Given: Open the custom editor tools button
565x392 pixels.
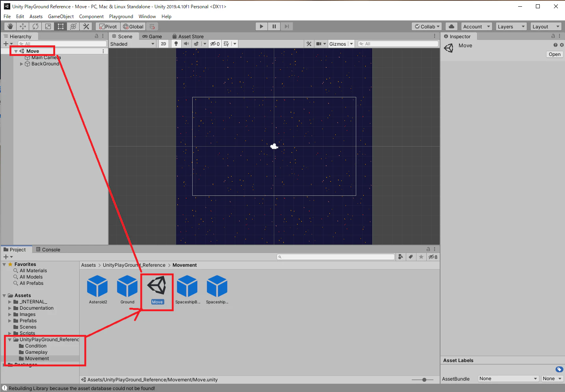Looking at the screenshot, I should pos(86,26).
